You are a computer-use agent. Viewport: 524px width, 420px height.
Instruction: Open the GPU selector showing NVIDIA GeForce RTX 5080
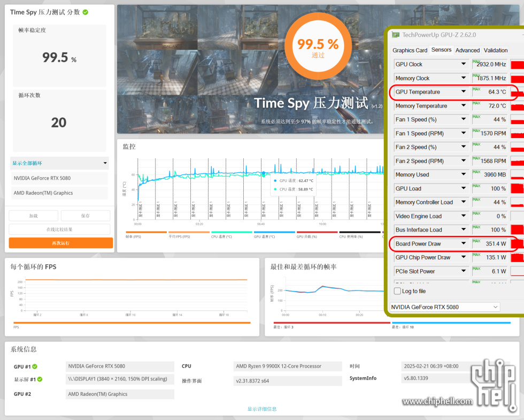point(445,307)
